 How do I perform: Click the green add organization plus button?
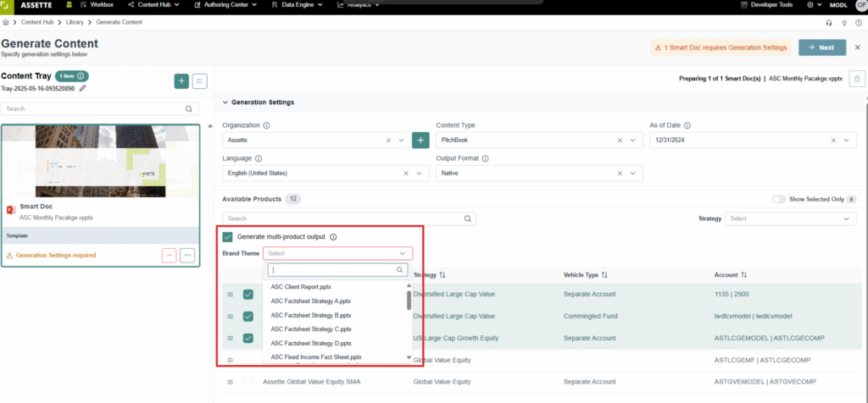(420, 141)
